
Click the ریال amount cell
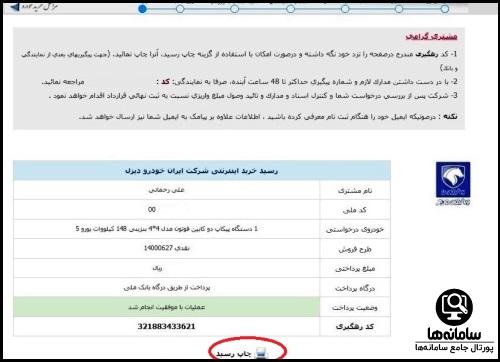pyautogui.click(x=166, y=268)
